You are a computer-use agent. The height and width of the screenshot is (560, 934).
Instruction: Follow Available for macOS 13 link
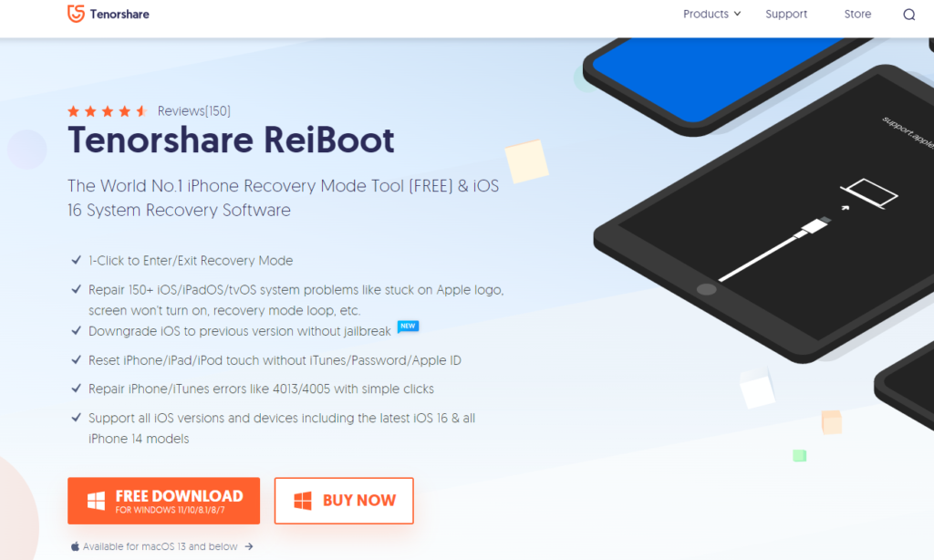pos(161,546)
